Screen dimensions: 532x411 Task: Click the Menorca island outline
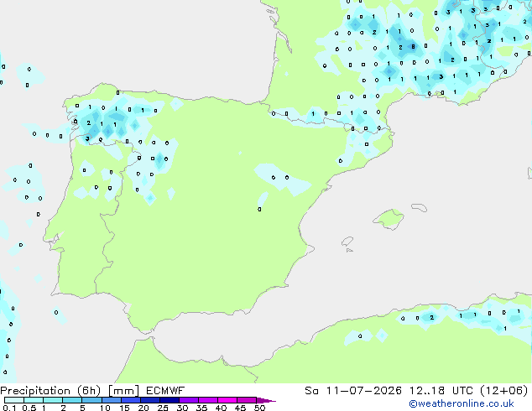(419, 207)
